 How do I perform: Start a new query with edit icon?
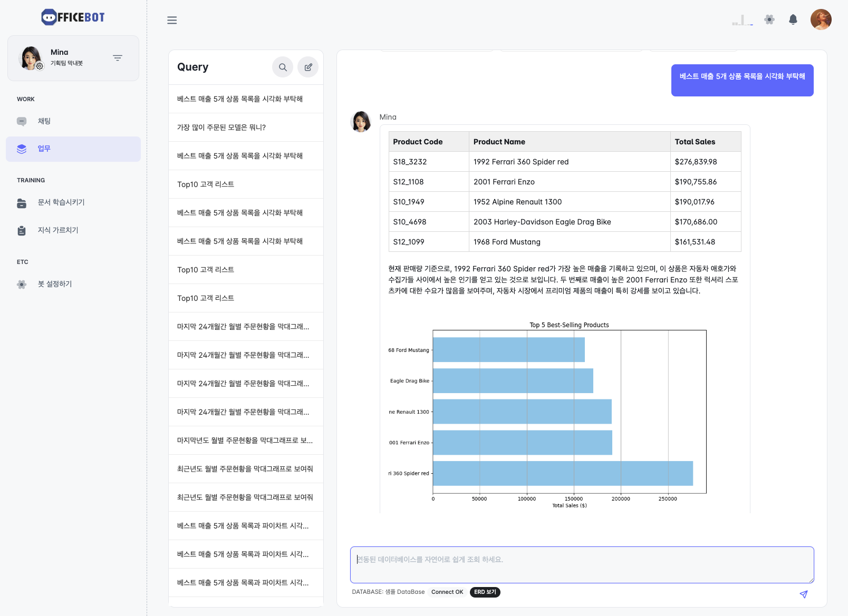(x=308, y=67)
